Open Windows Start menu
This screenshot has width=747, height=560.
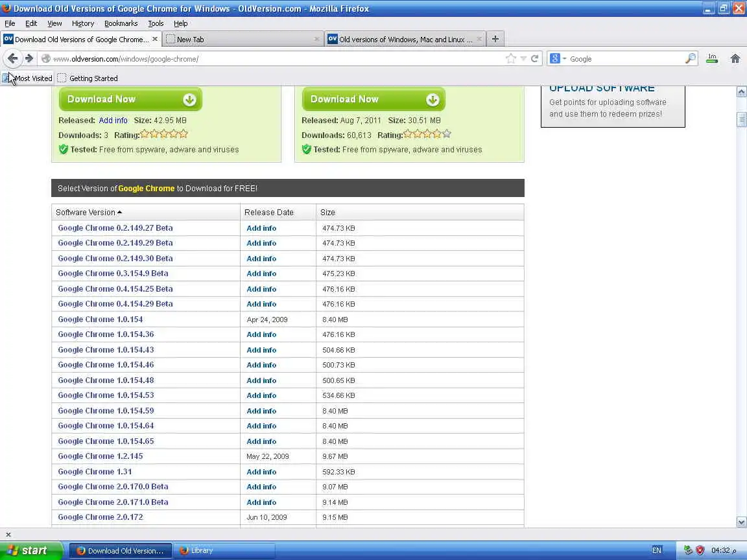click(x=31, y=550)
